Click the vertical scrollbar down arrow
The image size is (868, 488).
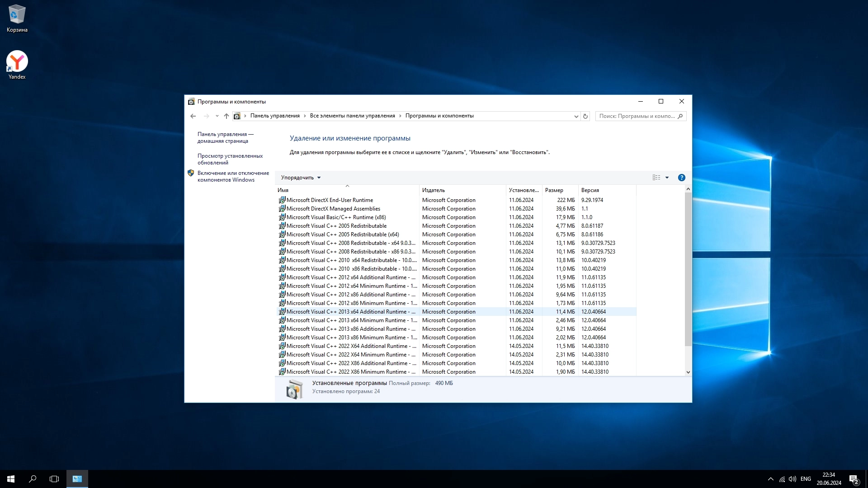click(688, 372)
